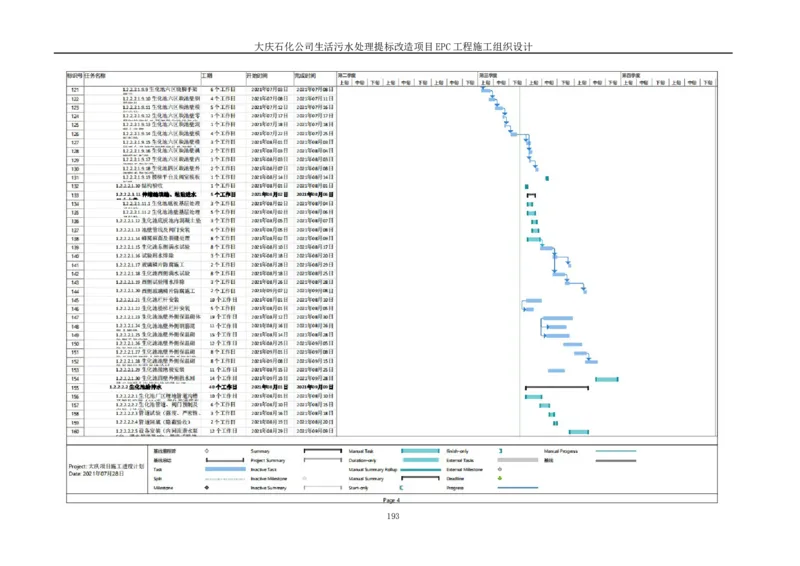Click the Finish-only bracket legend symbol
The width and height of the screenshot is (800, 566).
coord(499,451)
